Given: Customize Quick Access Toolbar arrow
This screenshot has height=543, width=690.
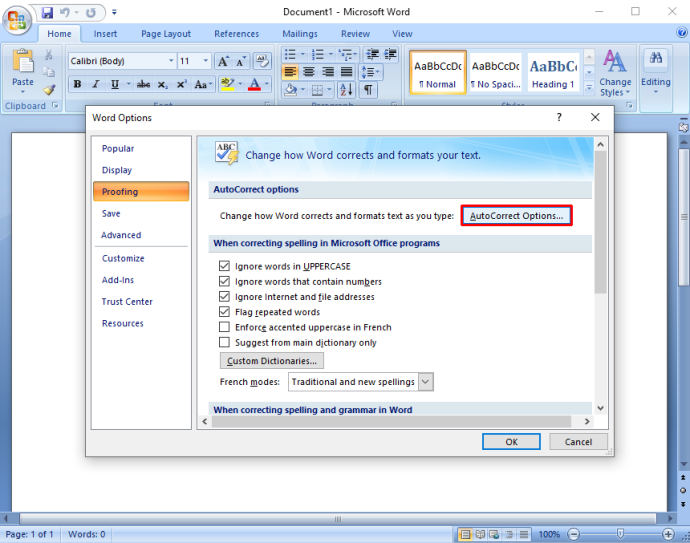Looking at the screenshot, I should coord(114,12).
